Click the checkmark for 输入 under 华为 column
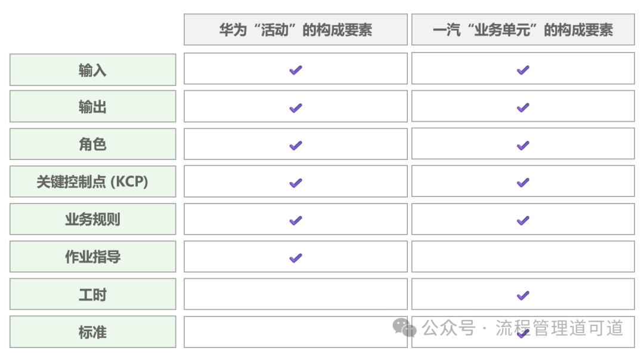The height and width of the screenshot is (354, 644). point(295,70)
